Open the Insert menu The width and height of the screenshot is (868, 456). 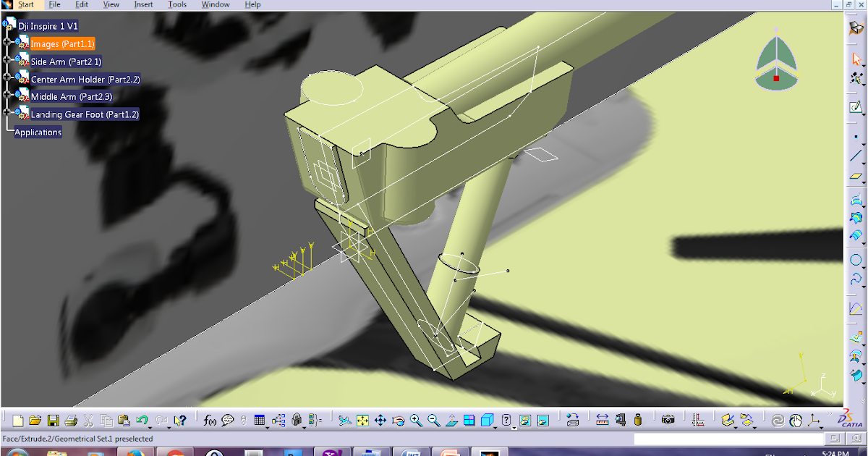point(142,4)
